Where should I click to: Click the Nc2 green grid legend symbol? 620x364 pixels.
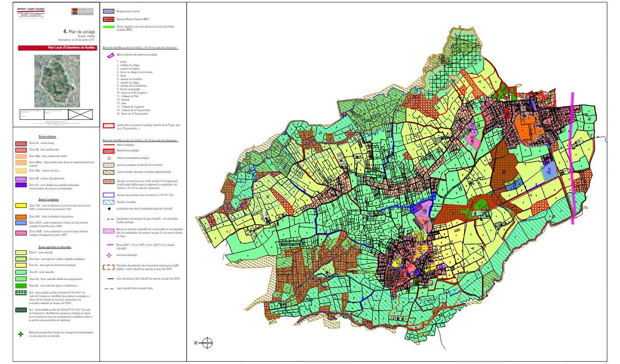pyautogui.click(x=21, y=294)
